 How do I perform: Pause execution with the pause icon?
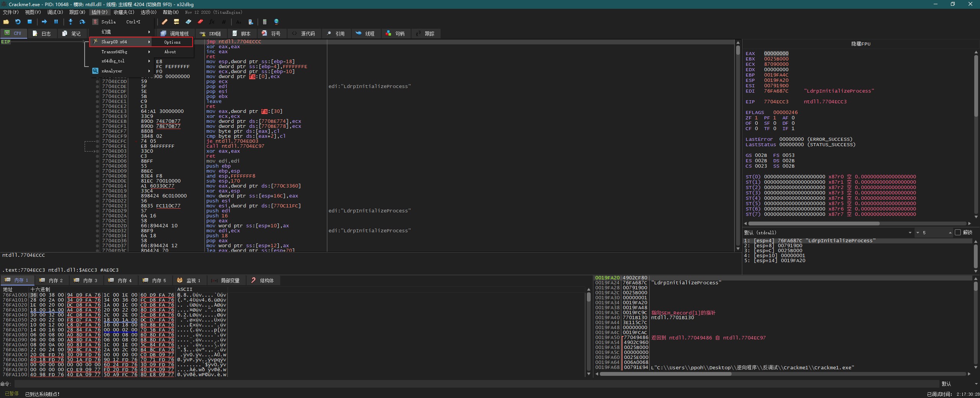pyautogui.click(x=56, y=22)
